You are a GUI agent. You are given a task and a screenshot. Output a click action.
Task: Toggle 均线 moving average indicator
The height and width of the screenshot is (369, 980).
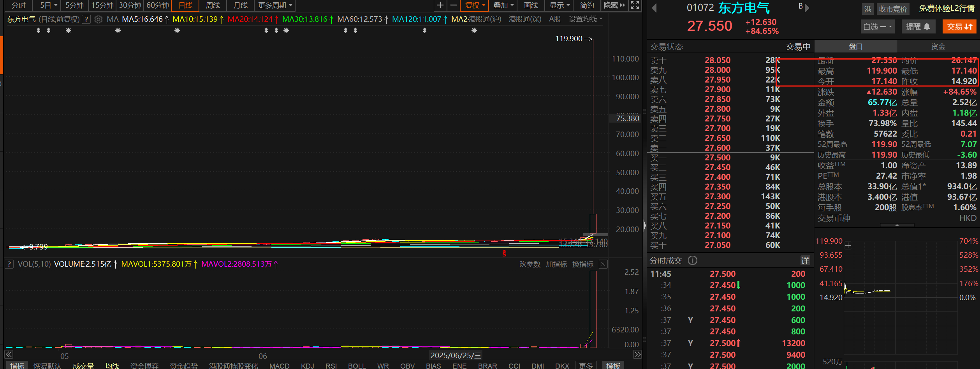(x=112, y=365)
